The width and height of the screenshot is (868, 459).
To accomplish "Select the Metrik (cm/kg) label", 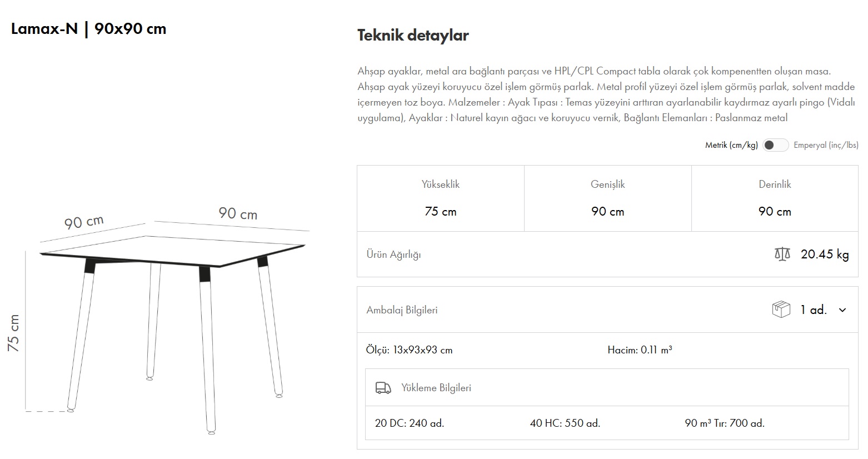I will pyautogui.click(x=731, y=145).
